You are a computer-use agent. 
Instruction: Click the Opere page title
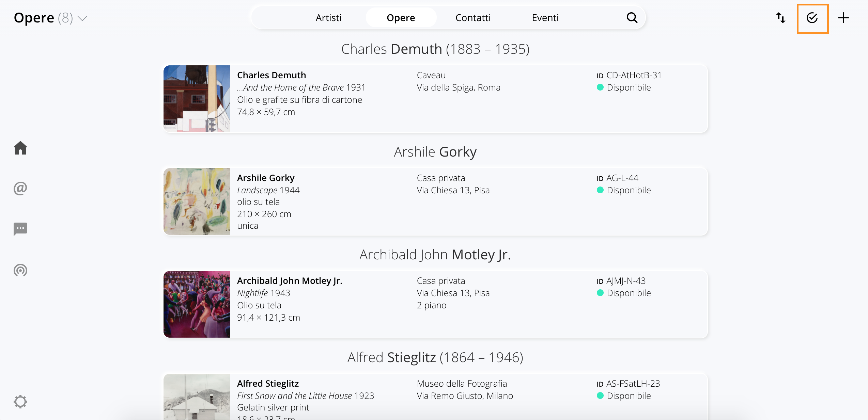click(34, 18)
